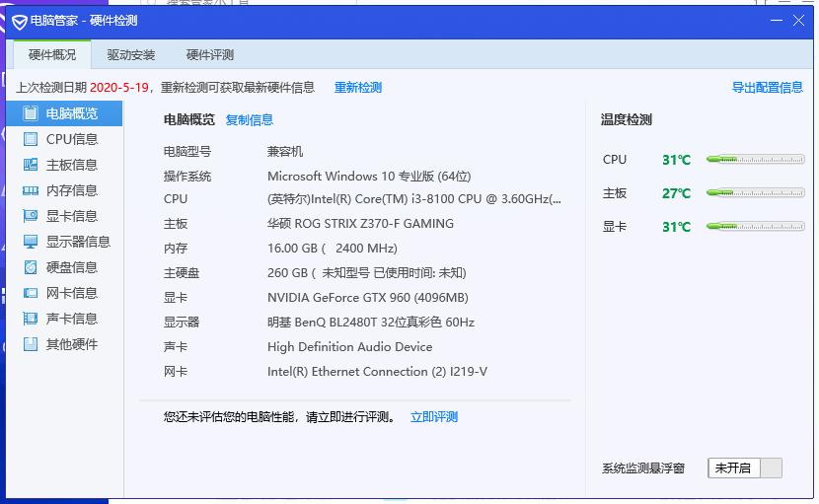Click the 显卡 temperature gauge bar
819x504 pixels.
pyautogui.click(x=755, y=226)
